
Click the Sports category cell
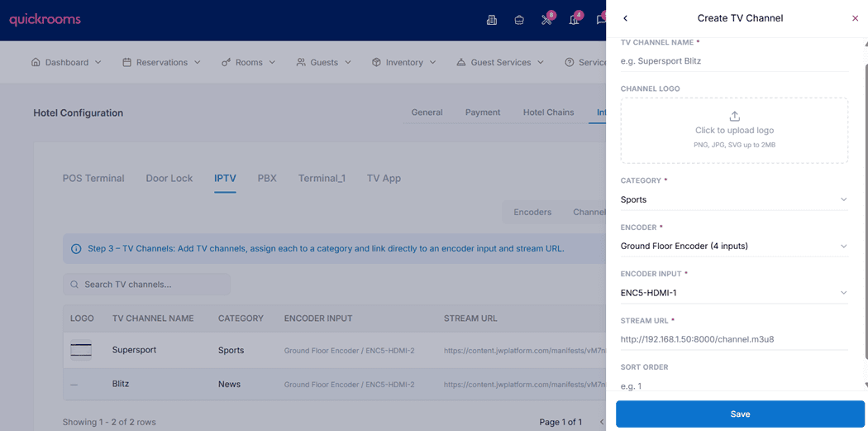click(231, 351)
